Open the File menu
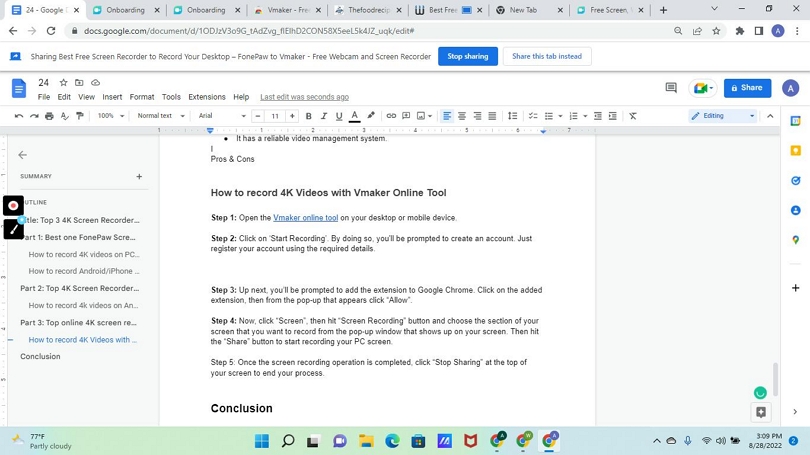This screenshot has width=810, height=455. point(44,97)
